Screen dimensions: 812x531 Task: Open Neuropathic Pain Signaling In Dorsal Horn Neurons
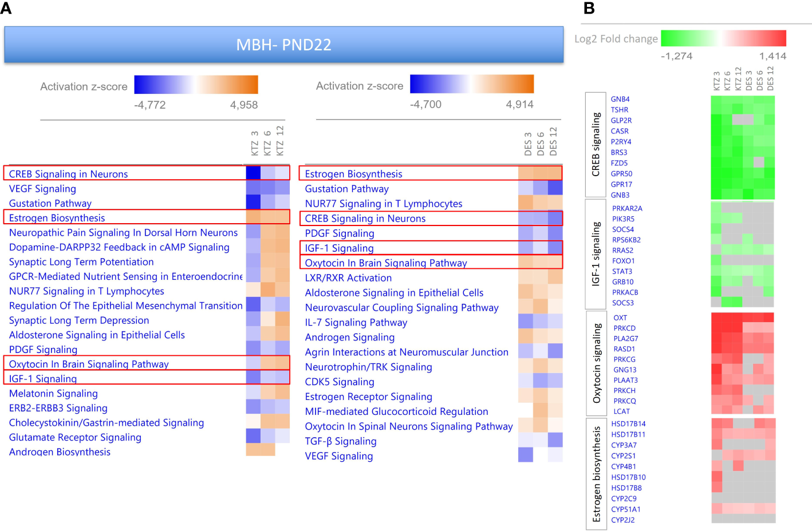coord(123,233)
